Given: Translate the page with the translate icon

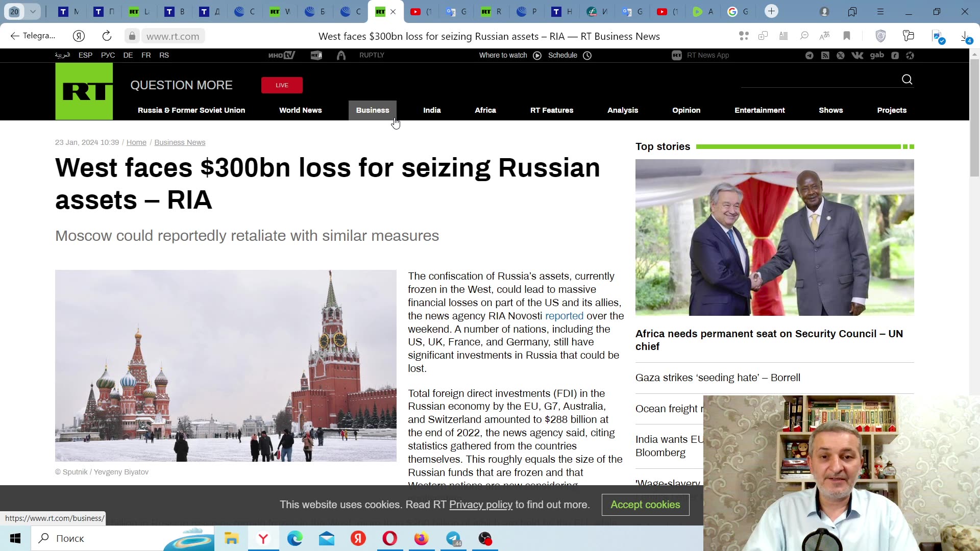Looking at the screenshot, I should (x=824, y=36).
